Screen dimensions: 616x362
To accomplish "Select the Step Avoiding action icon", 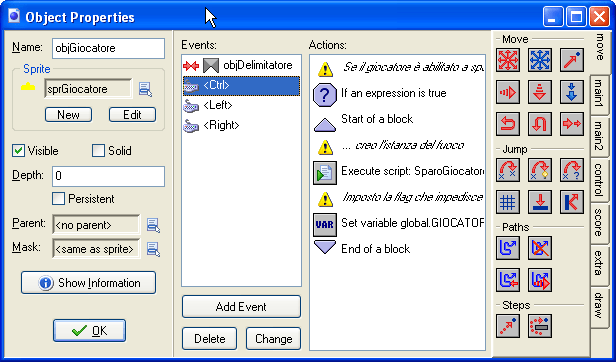I will [x=540, y=326].
